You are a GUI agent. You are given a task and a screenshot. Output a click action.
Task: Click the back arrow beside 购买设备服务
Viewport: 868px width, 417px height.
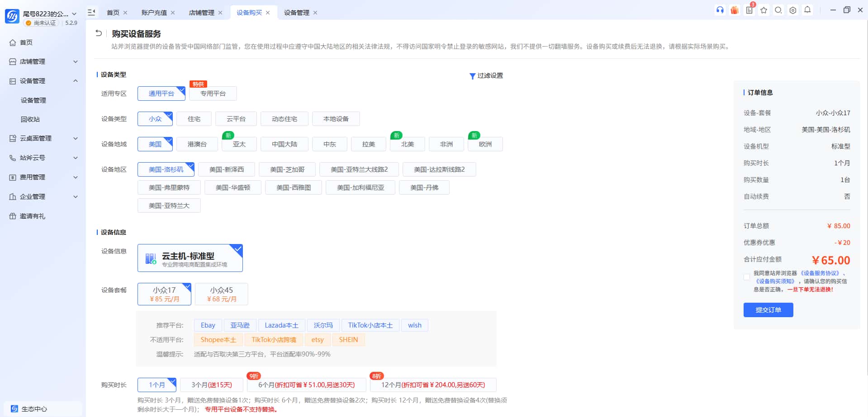coord(99,33)
